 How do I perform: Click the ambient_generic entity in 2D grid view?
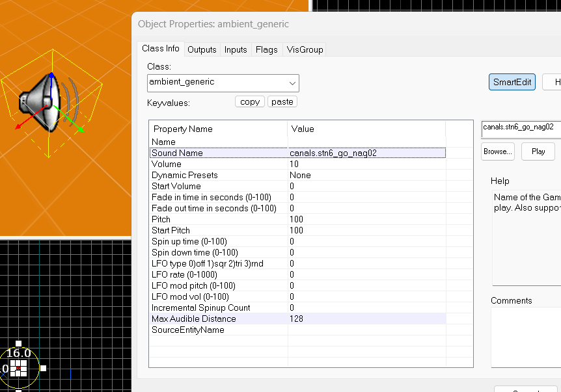click(19, 368)
